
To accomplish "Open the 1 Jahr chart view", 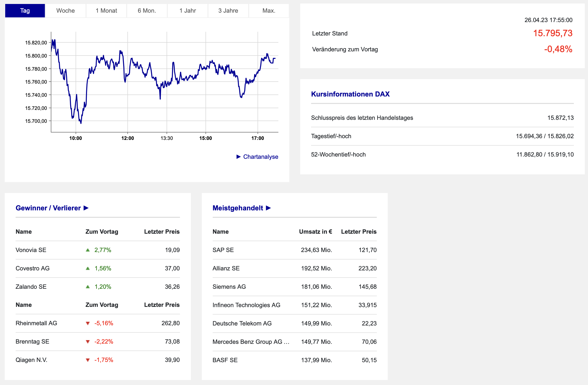I will click(188, 11).
